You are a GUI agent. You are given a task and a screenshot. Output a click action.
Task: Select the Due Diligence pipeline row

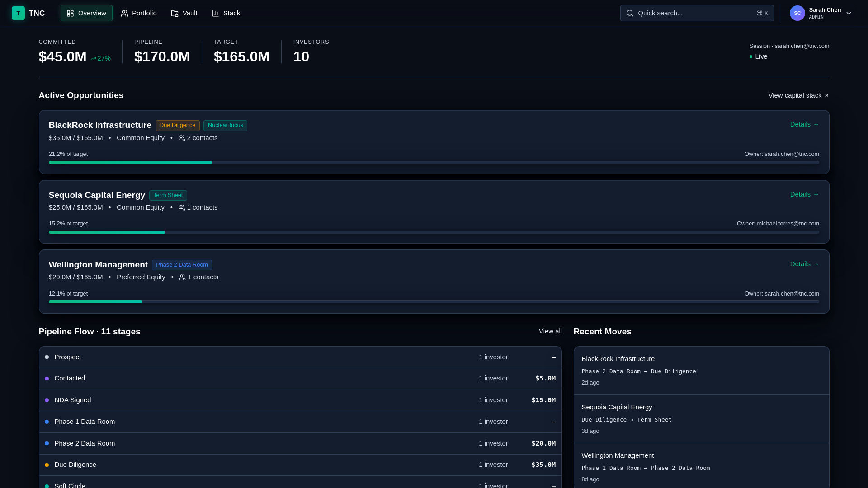[300, 465]
